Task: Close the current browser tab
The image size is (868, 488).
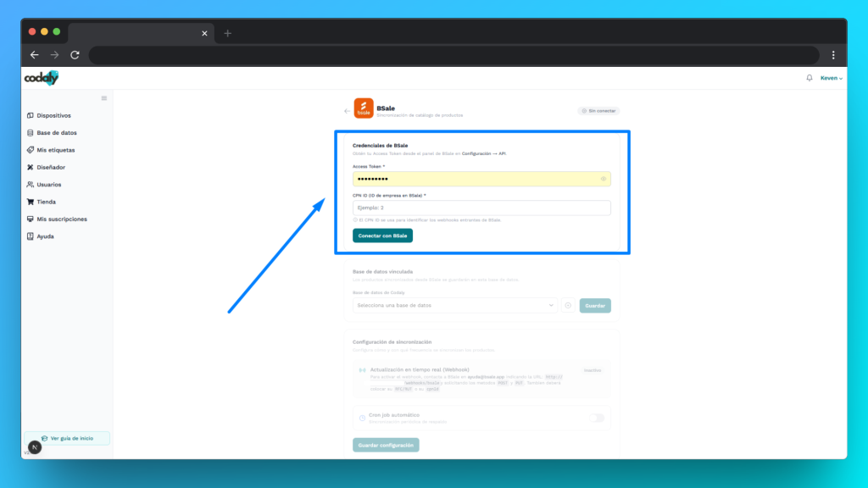Action: click(x=205, y=33)
